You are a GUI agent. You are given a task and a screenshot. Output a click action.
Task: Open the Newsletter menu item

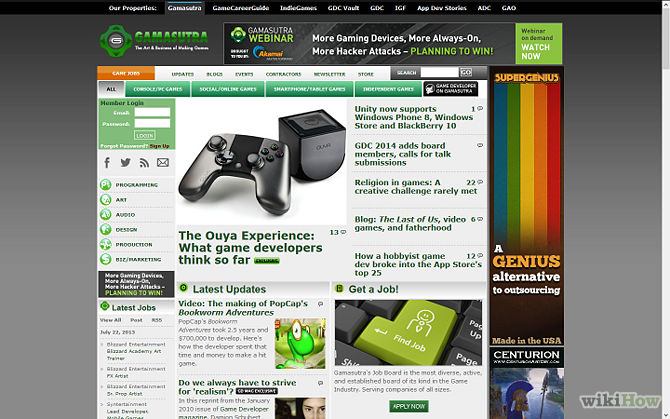(x=329, y=74)
